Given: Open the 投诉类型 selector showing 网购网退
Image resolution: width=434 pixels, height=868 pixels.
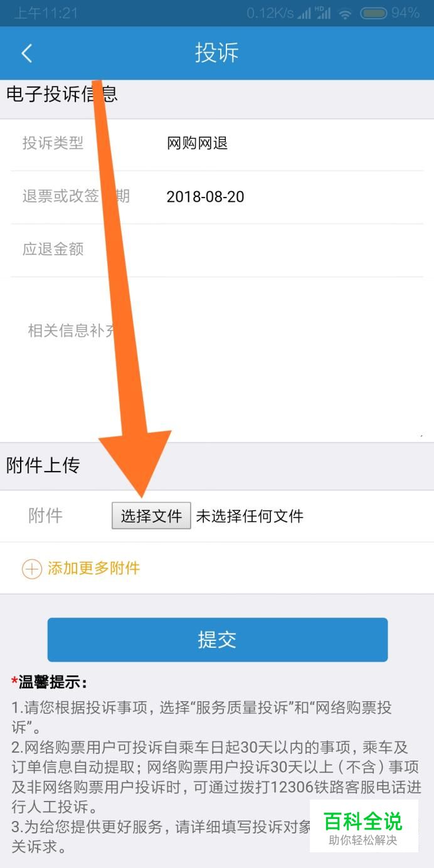Looking at the screenshot, I should tap(217, 144).
